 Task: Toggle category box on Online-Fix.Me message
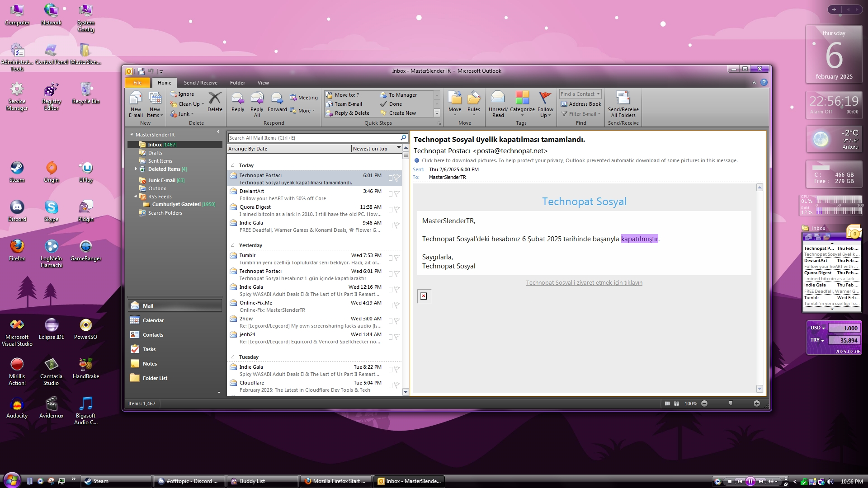(390, 305)
